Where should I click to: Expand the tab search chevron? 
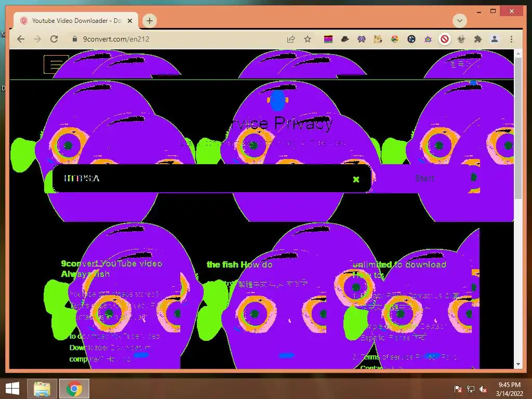tap(460, 21)
